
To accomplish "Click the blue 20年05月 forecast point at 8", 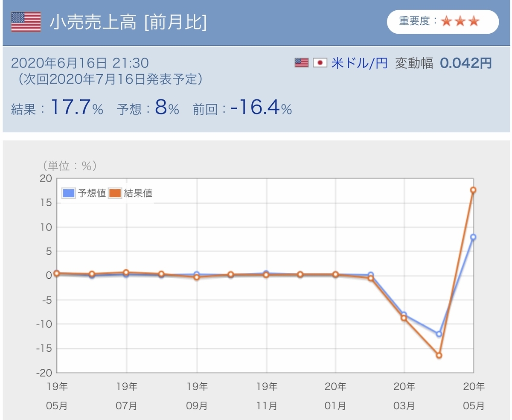I will click(473, 237).
